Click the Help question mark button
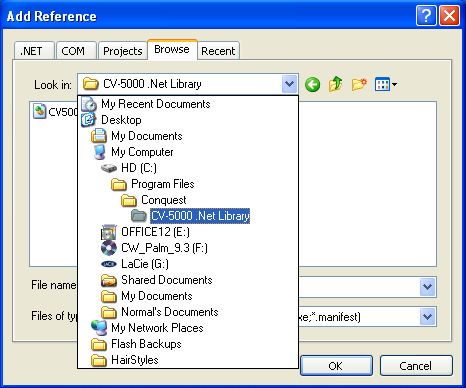This screenshot has height=388, width=466. click(x=426, y=16)
